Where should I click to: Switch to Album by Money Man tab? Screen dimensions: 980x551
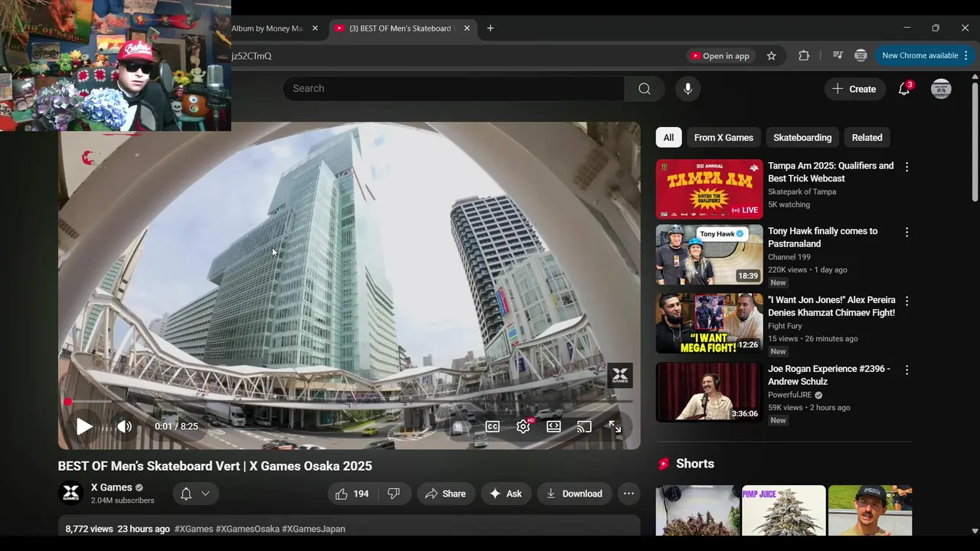pyautogui.click(x=267, y=28)
